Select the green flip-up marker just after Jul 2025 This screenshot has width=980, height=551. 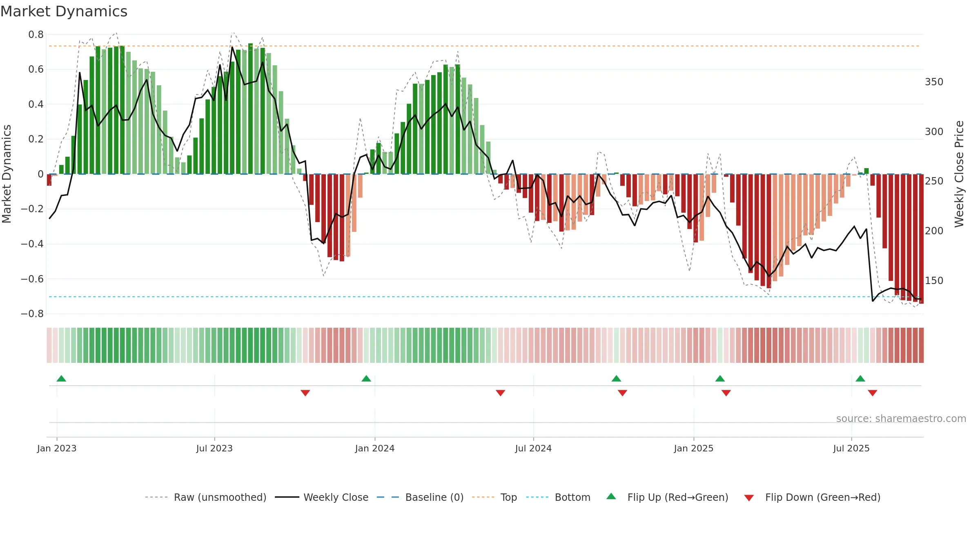[860, 378]
